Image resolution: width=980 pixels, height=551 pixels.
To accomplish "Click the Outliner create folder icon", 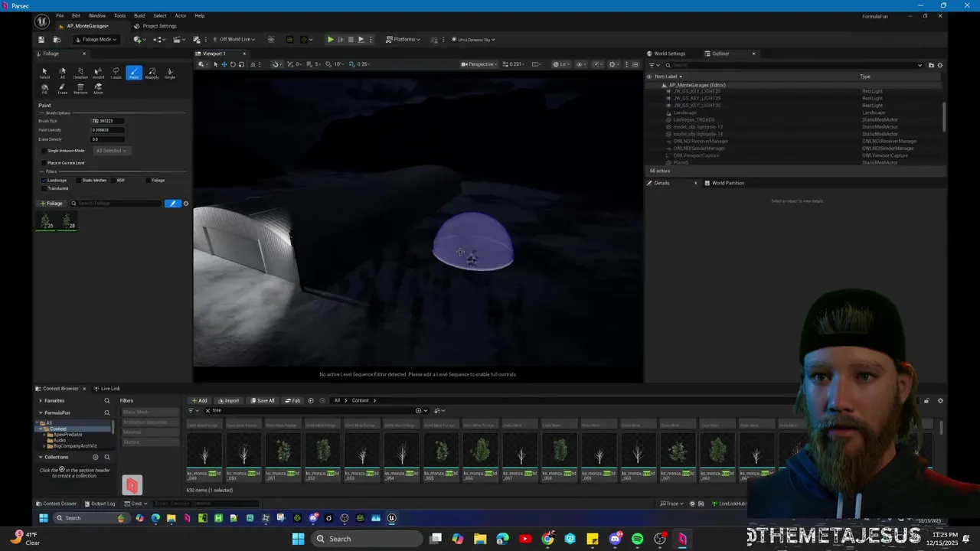I will click(x=931, y=65).
